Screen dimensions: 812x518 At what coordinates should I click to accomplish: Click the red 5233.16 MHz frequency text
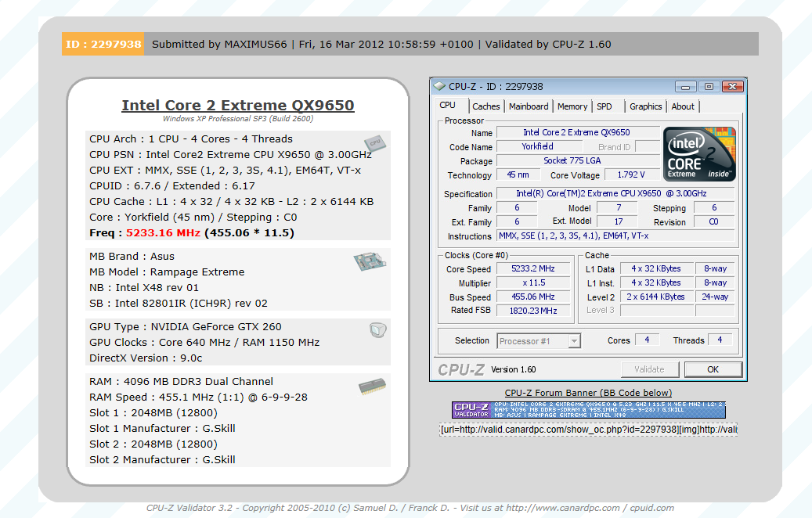pyautogui.click(x=163, y=233)
